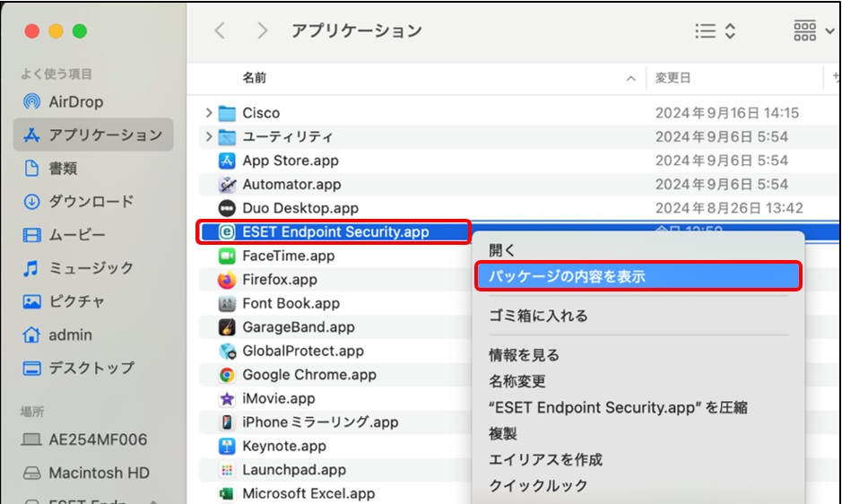The image size is (842, 504).
Task: Open the group-by grid dropdown
Action: pyautogui.click(x=813, y=30)
